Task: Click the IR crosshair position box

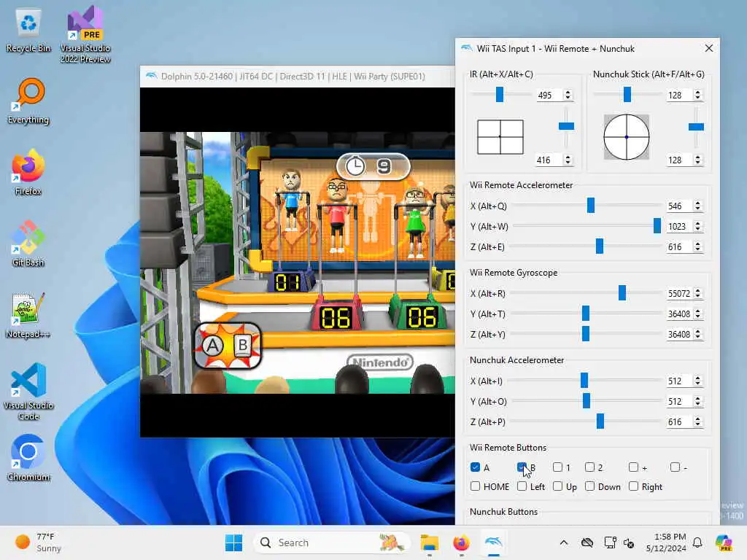Action: [x=500, y=137]
